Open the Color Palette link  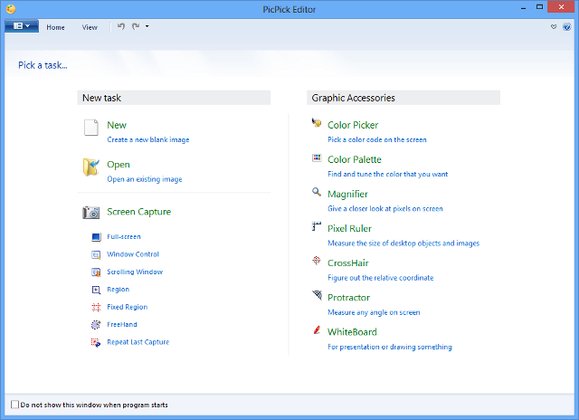[354, 160]
